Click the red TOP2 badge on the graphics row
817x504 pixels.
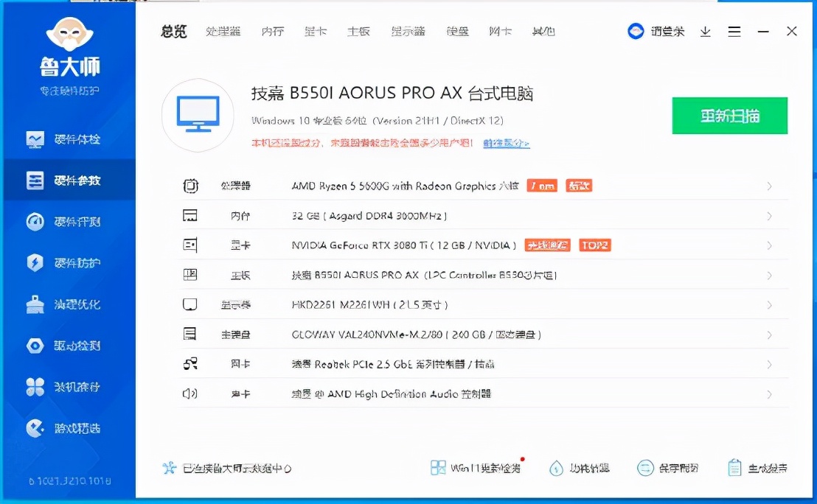[x=594, y=245]
